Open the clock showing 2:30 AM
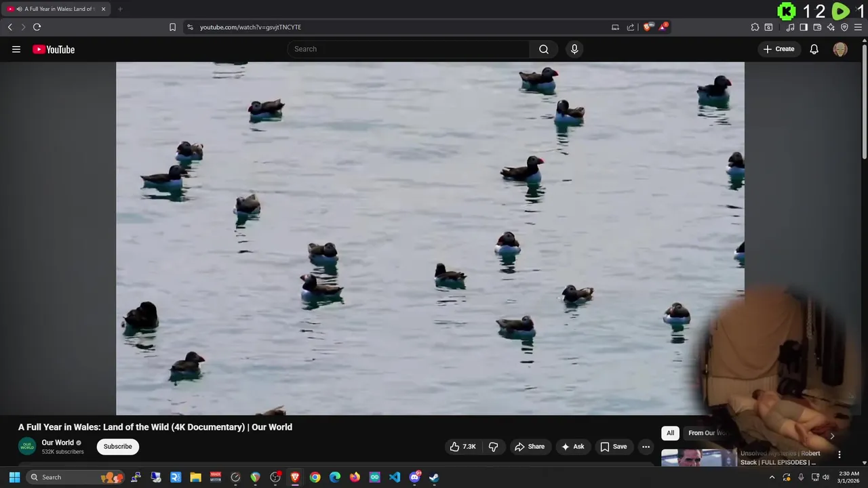Screen dimensions: 868x488 pyautogui.click(x=848, y=477)
